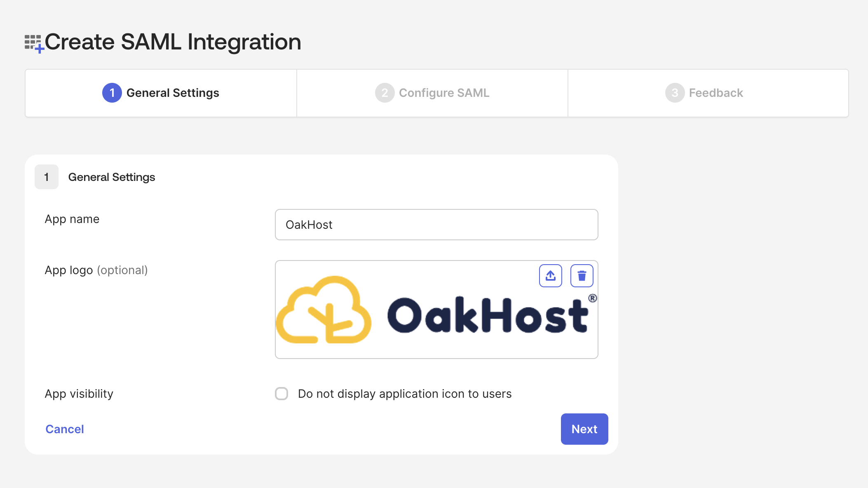
Task: Click the General Settings section header
Action: [112, 177]
